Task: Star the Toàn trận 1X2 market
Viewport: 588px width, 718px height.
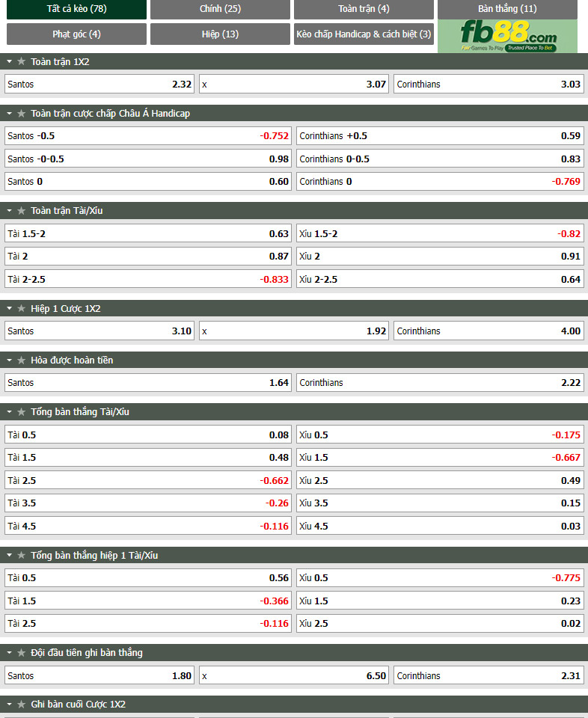Action: 21,61
